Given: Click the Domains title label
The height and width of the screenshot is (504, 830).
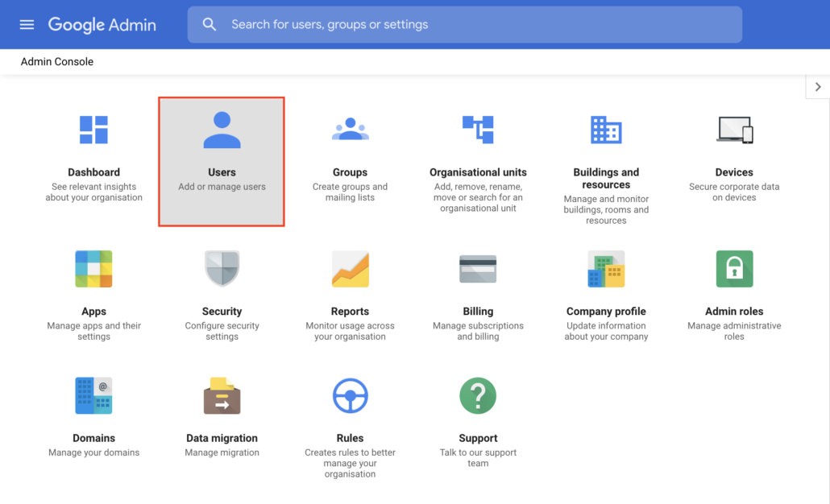Looking at the screenshot, I should point(93,439).
